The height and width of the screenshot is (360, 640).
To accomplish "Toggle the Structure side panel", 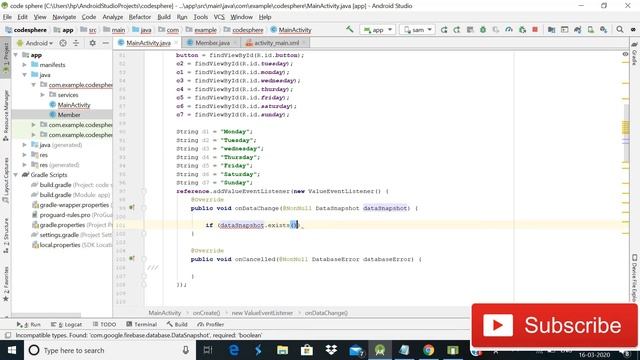I will (6, 236).
